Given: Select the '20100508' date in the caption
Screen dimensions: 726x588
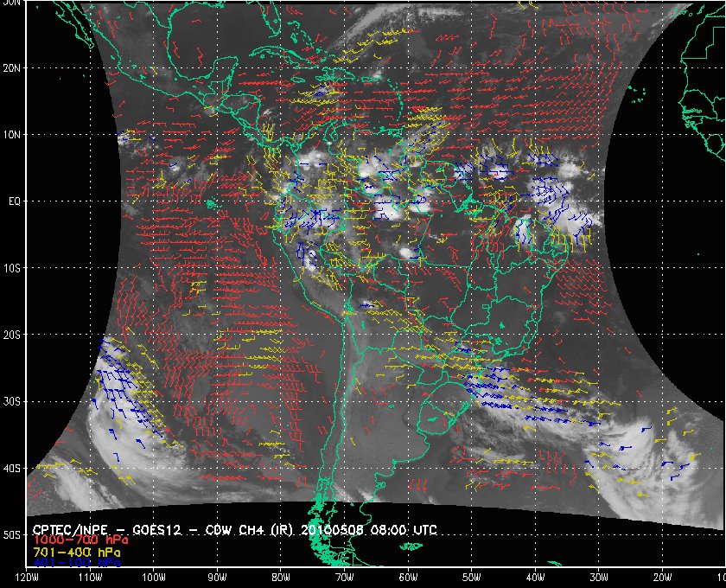Looking at the screenshot, I should point(333,530).
